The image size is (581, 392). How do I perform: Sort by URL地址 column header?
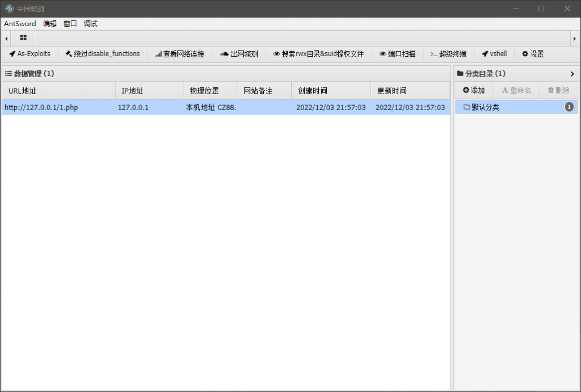59,91
